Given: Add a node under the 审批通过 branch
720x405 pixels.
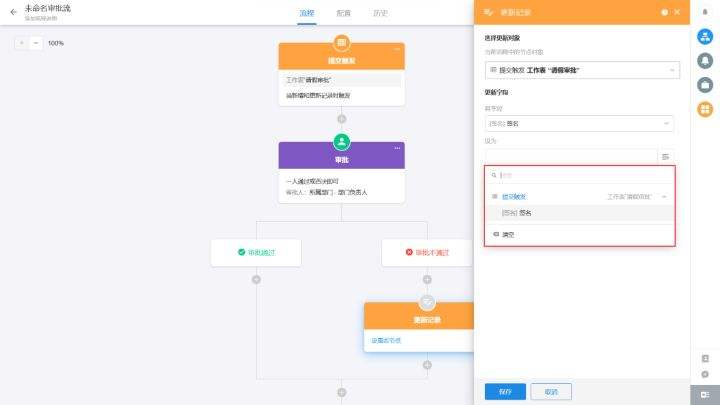Looking at the screenshot, I should pyautogui.click(x=256, y=280).
